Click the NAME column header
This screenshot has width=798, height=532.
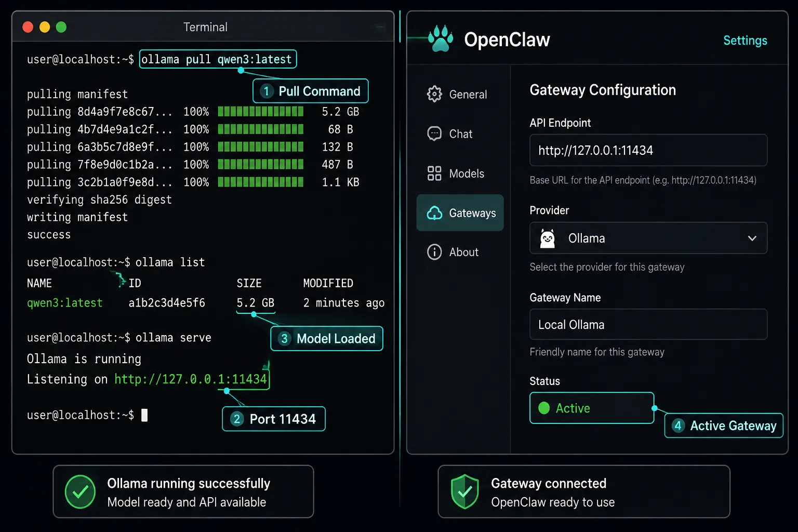coord(39,283)
